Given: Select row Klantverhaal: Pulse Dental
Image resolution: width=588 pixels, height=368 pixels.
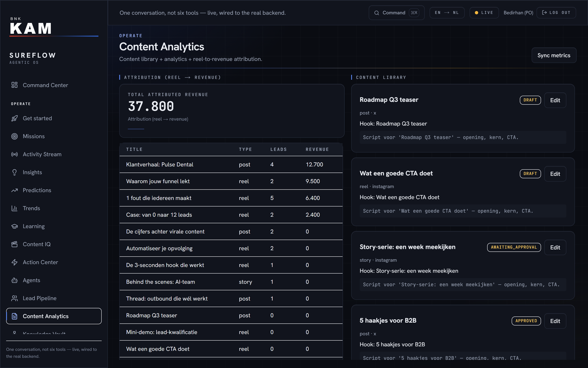Looking at the screenshot, I should pyautogui.click(x=231, y=165).
